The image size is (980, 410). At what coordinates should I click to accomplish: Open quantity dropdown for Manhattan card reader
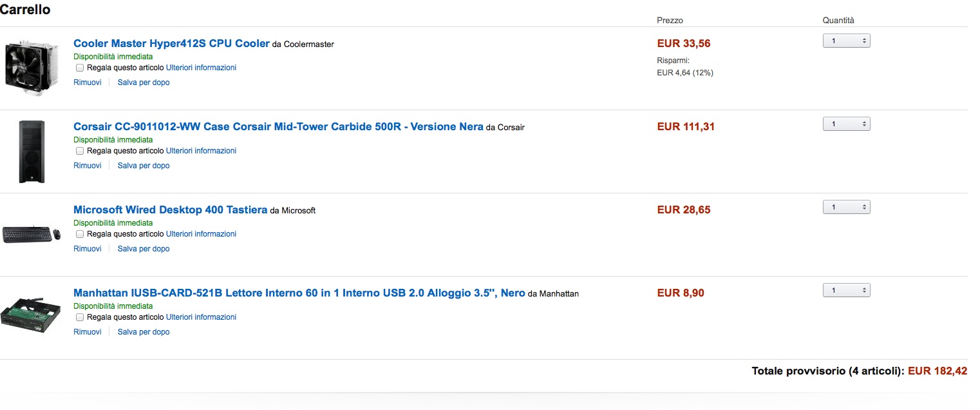[846, 291]
